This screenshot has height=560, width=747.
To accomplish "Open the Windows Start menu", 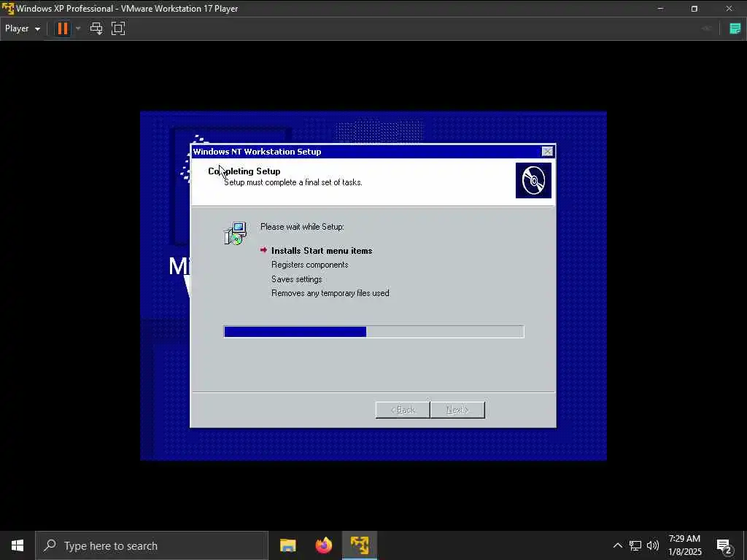I will 18,545.
